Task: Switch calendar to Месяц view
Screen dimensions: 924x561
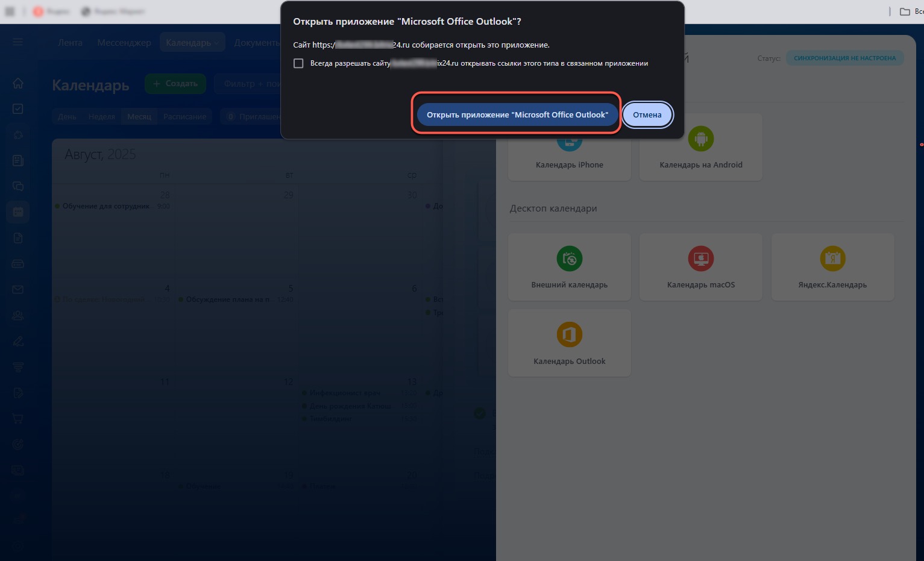Action: pos(139,116)
